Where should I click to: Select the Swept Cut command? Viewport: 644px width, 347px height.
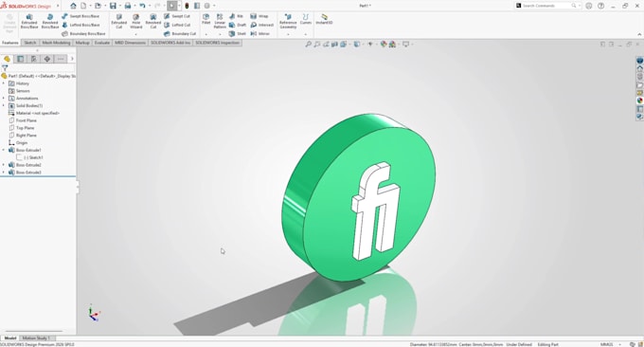(x=177, y=16)
